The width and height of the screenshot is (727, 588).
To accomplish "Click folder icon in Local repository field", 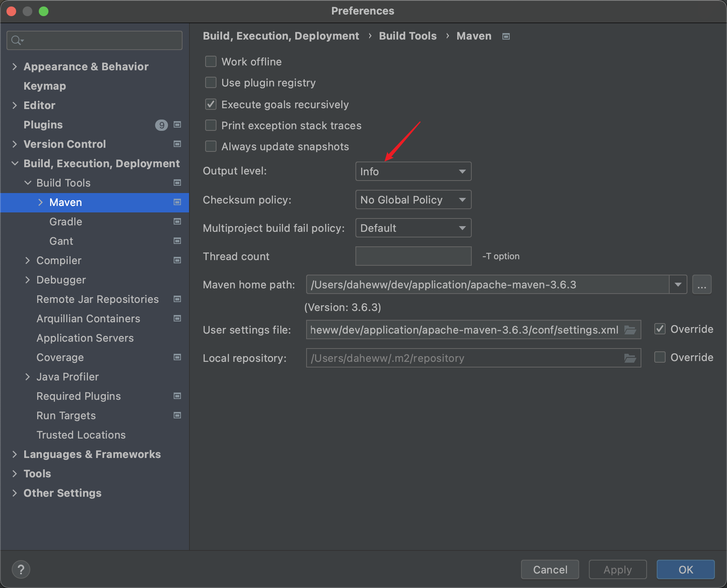I will [630, 358].
